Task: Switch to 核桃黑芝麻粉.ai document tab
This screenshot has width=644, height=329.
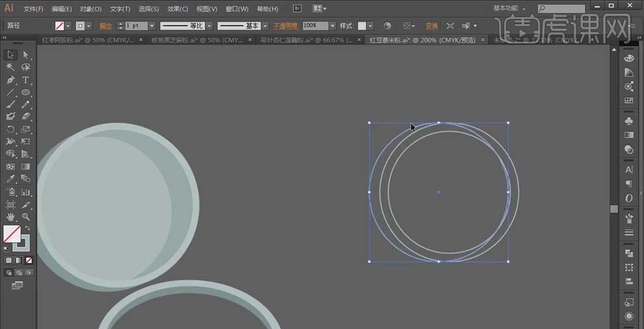Action: [x=197, y=40]
